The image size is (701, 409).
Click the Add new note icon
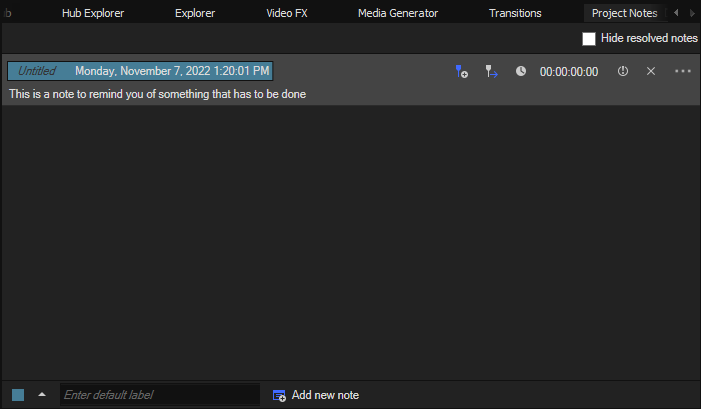point(280,395)
